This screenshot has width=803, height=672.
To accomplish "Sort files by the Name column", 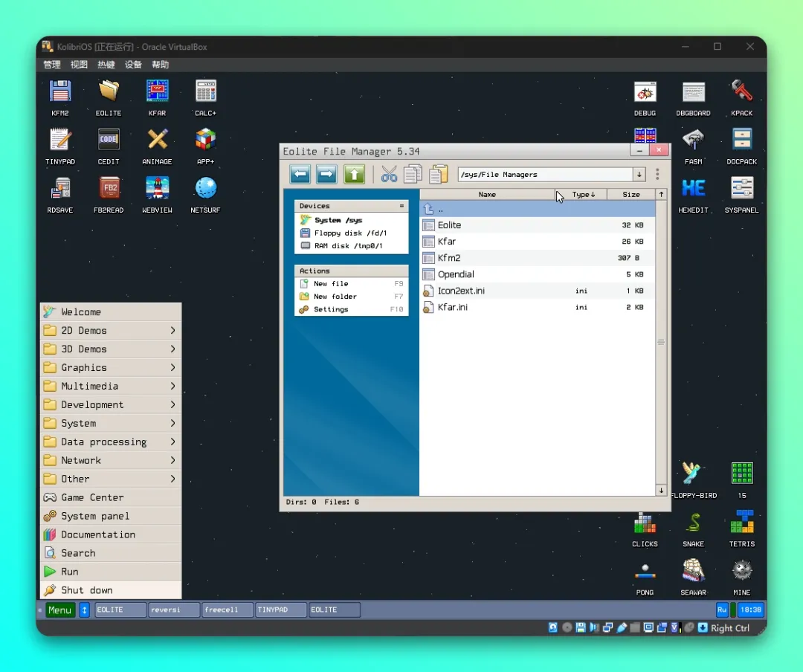I will click(x=487, y=194).
